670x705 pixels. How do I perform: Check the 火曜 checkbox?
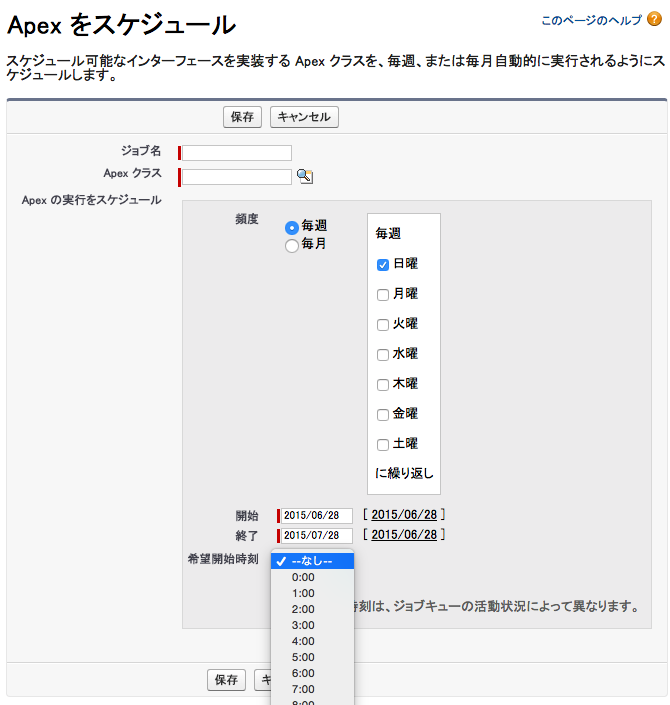pos(383,325)
